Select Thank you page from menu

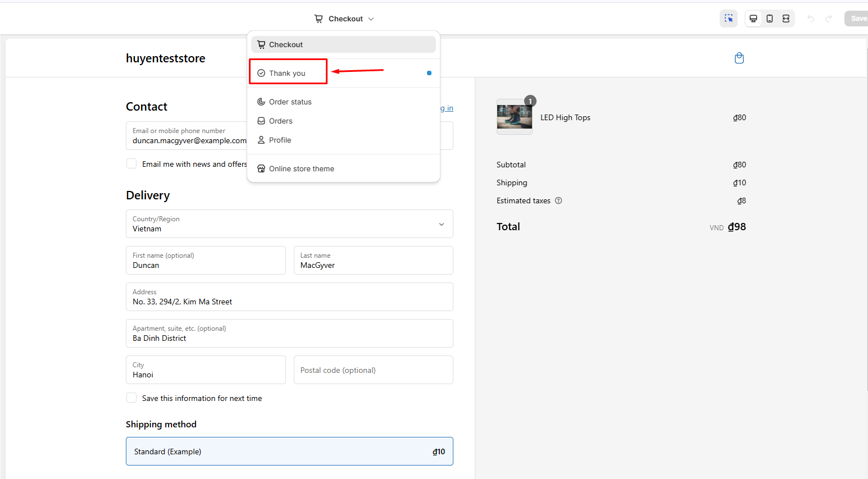point(288,73)
